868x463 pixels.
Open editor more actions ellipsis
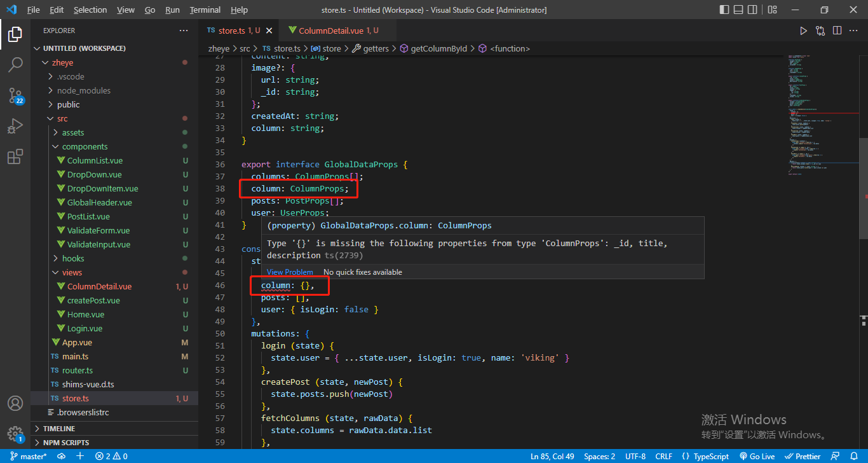pyautogui.click(x=855, y=31)
